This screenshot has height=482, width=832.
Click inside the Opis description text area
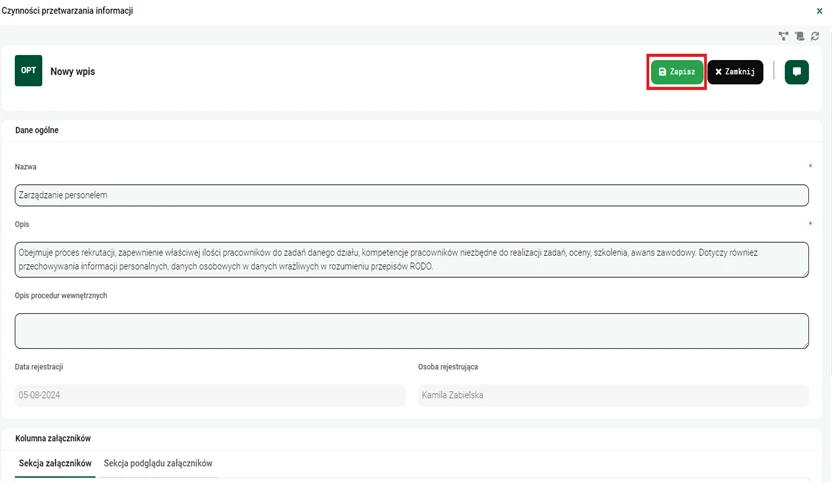(x=411, y=259)
